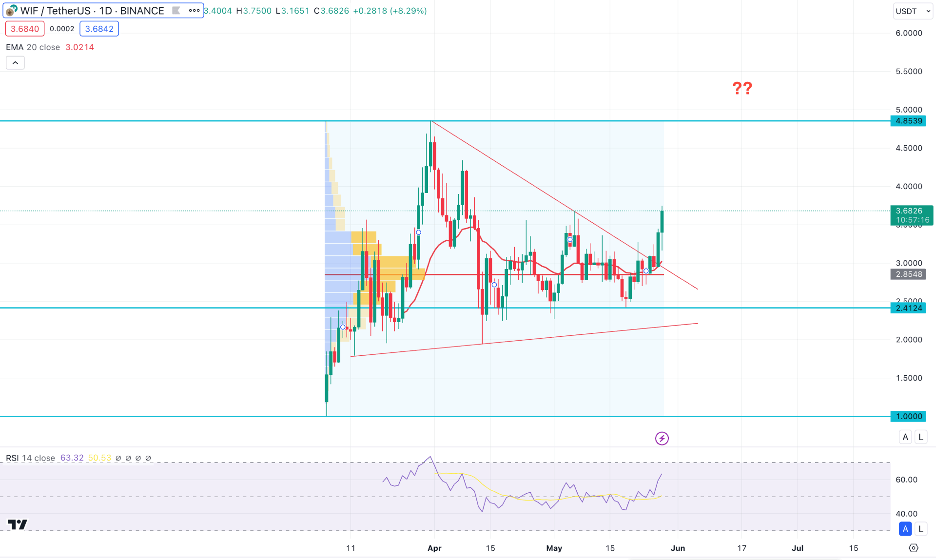Click the RSI moving average value 50.53
The width and height of the screenshot is (936, 560).
coord(99,458)
